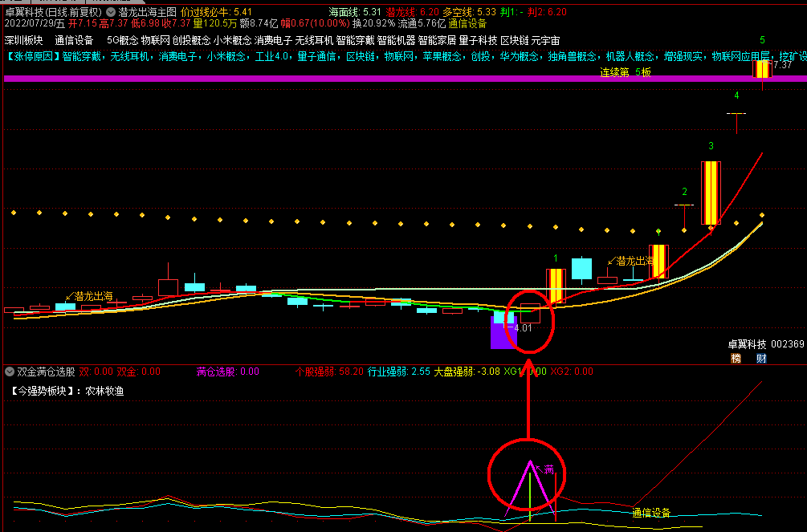807x532 pixels.
Task: Click the XG2: 0.00 value
Action: point(572,372)
